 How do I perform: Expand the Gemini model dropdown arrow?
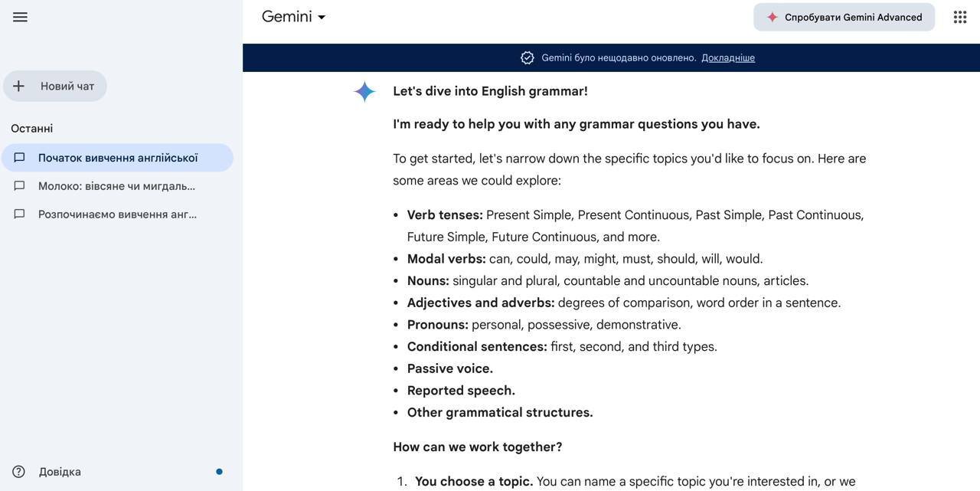click(x=322, y=17)
